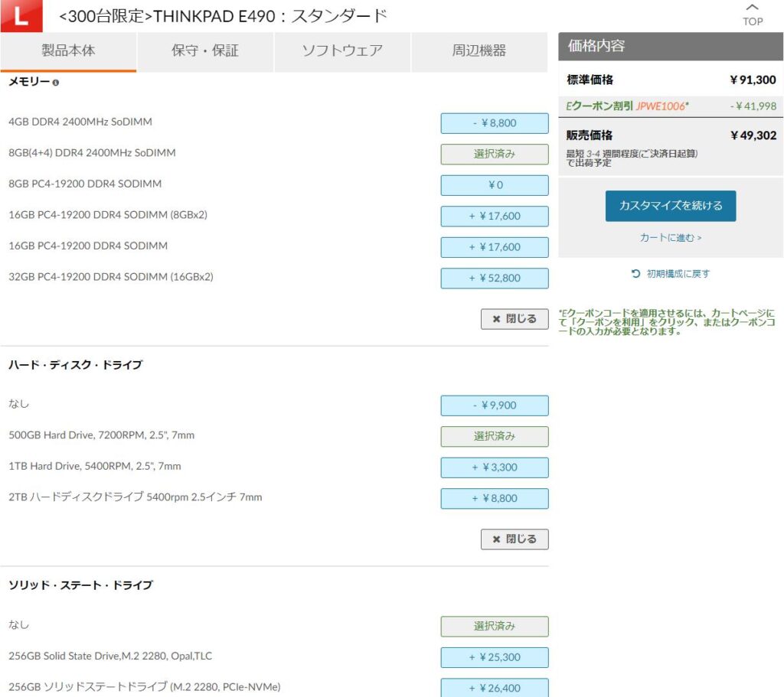Select 16GB (8GBx2) memory, plus ¥17,600

[495, 217]
